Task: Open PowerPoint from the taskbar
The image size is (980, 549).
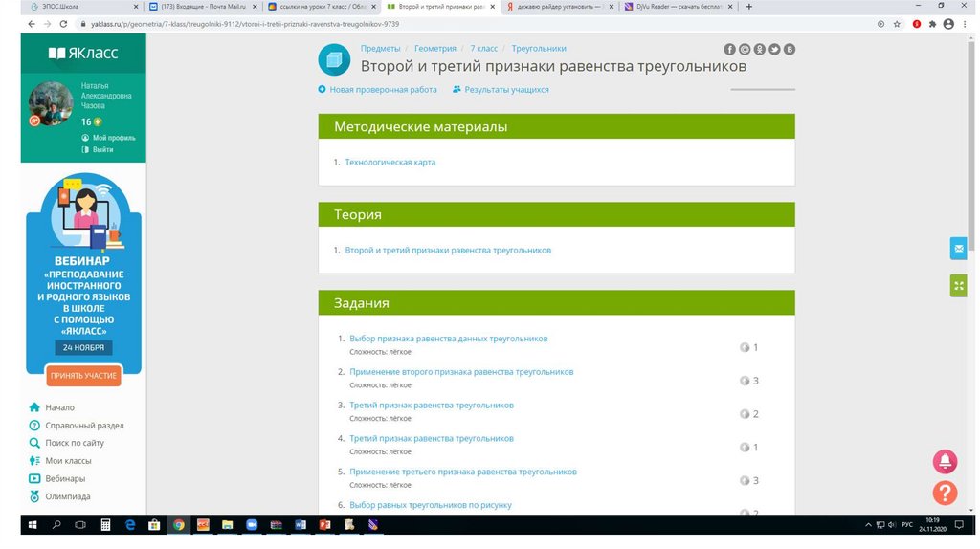Action: click(325, 525)
